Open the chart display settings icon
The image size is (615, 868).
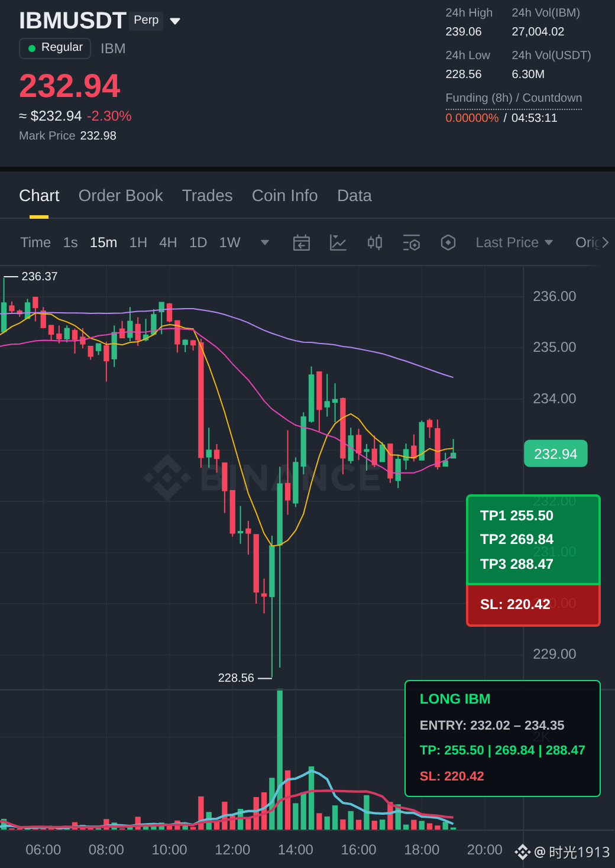(412, 242)
